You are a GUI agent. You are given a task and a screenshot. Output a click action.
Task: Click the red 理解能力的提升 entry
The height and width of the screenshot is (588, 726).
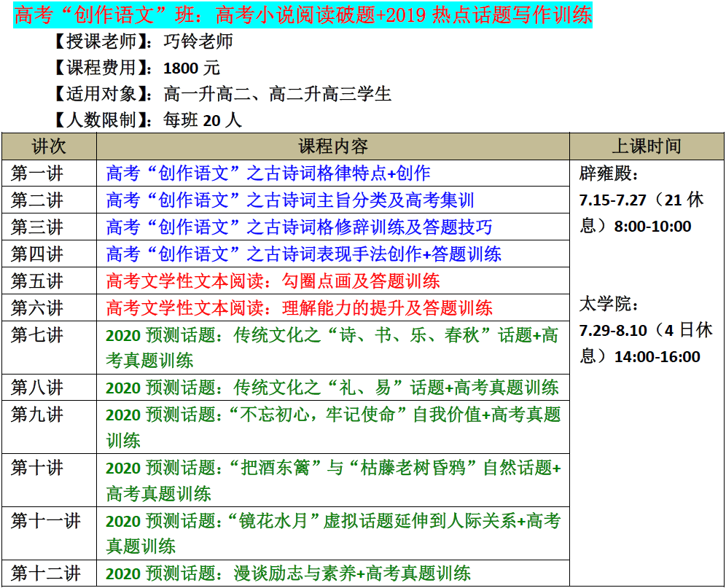(x=299, y=308)
